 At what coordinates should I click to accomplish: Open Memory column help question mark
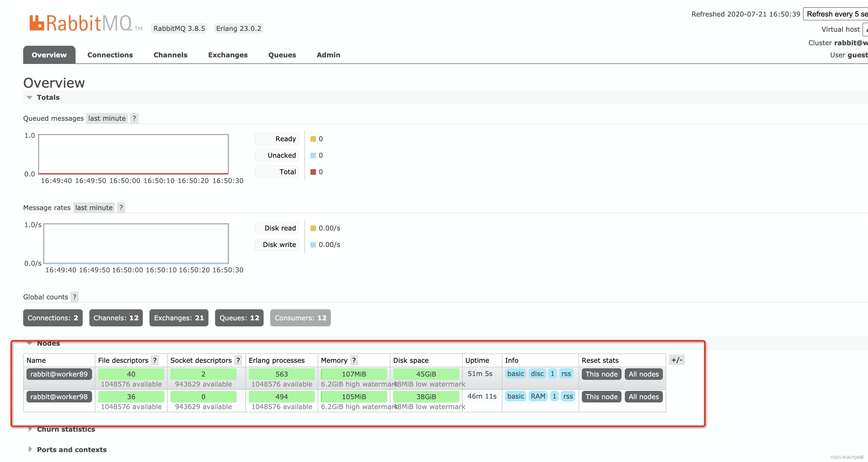354,360
